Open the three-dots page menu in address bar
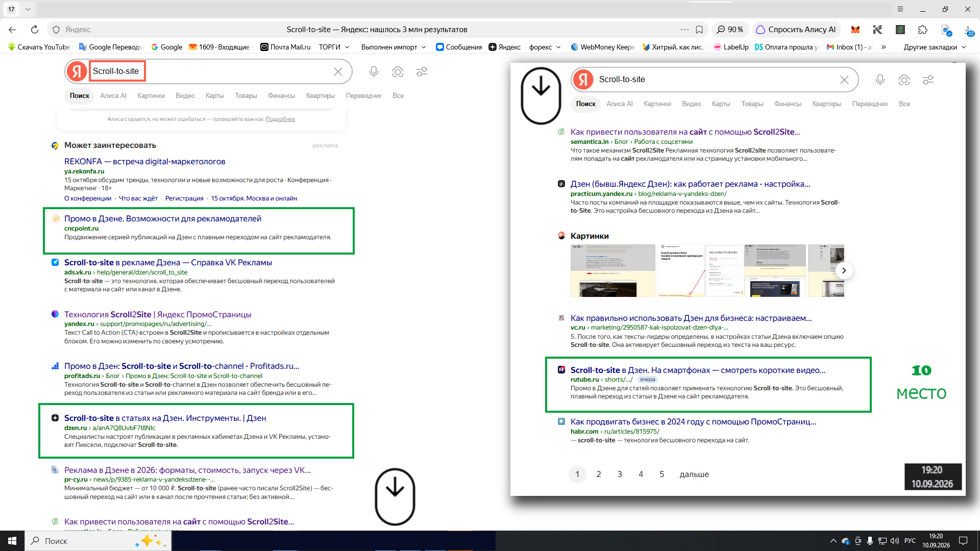This screenshot has height=551, width=980. (684, 30)
